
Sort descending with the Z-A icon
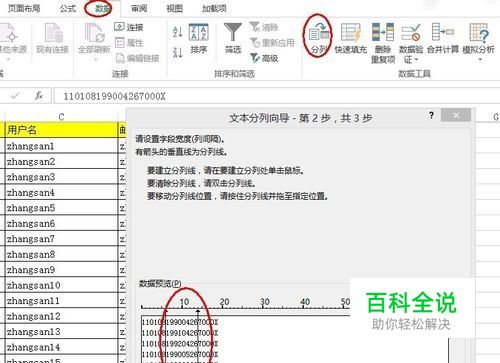(x=178, y=52)
